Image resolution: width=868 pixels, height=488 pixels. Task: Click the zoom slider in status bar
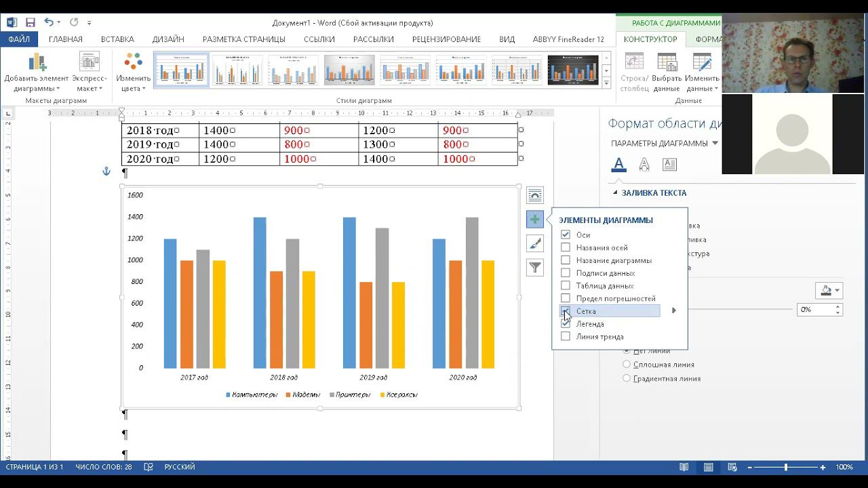[786, 467]
